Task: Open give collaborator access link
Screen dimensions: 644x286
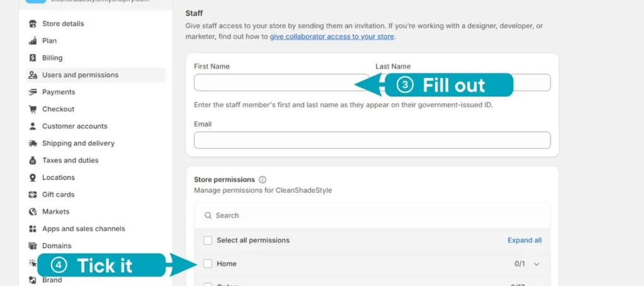Action: pos(332,36)
